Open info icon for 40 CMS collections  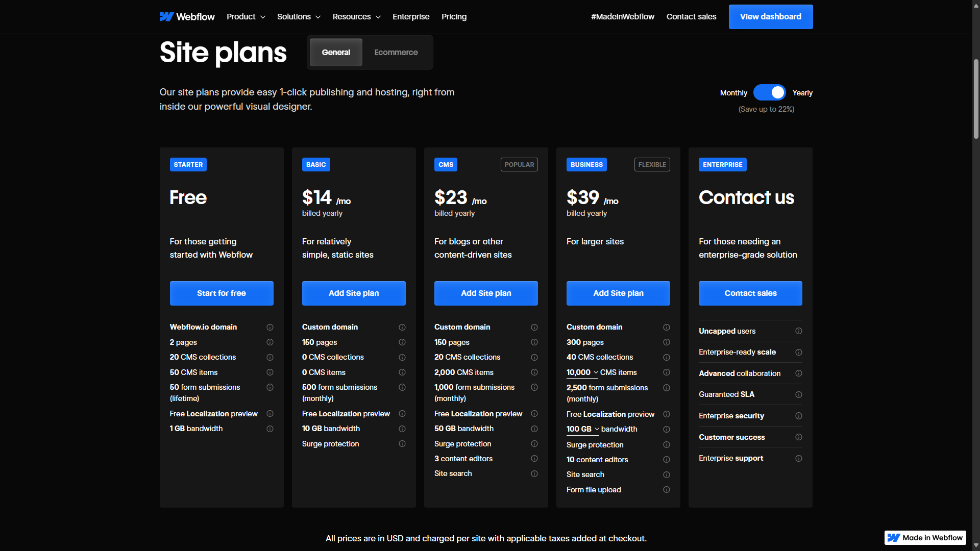point(667,358)
